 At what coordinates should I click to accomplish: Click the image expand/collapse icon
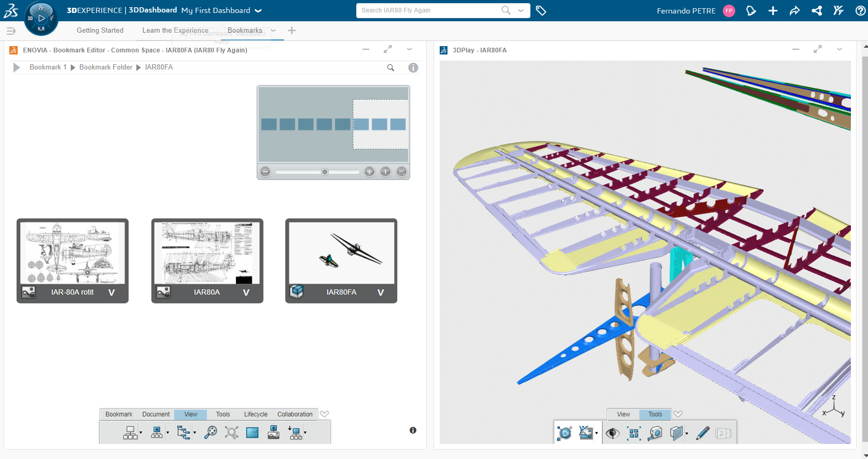point(274,433)
